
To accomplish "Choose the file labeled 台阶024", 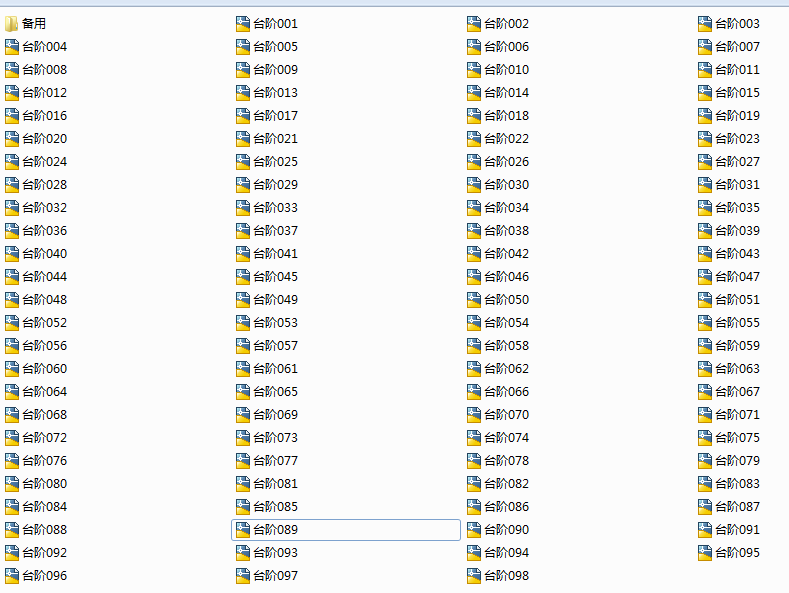I will (44, 162).
